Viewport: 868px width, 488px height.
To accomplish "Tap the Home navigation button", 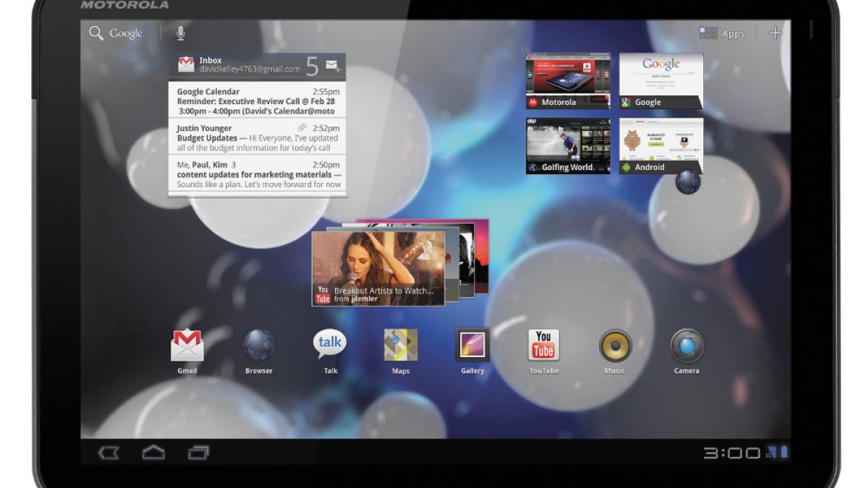I will point(153,453).
